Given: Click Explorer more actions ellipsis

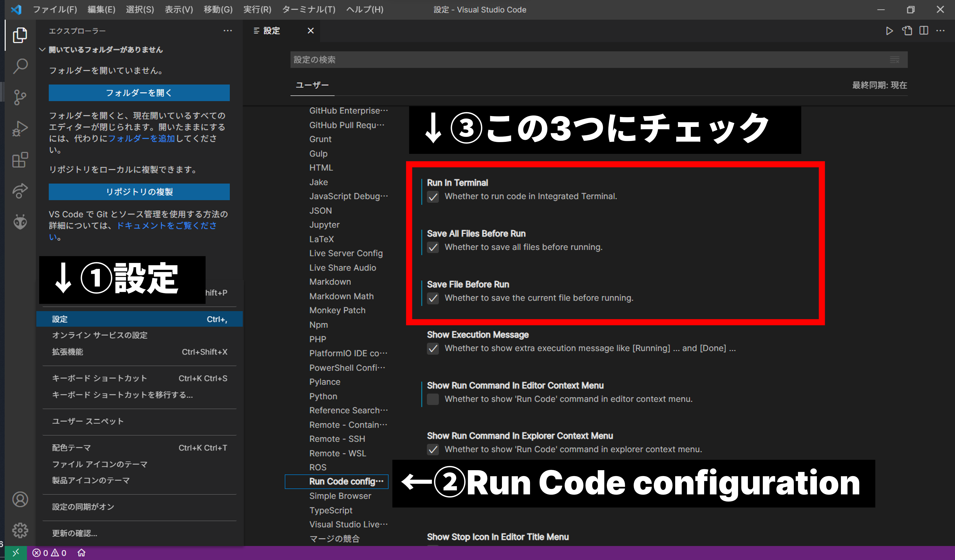Looking at the screenshot, I should click(x=227, y=31).
